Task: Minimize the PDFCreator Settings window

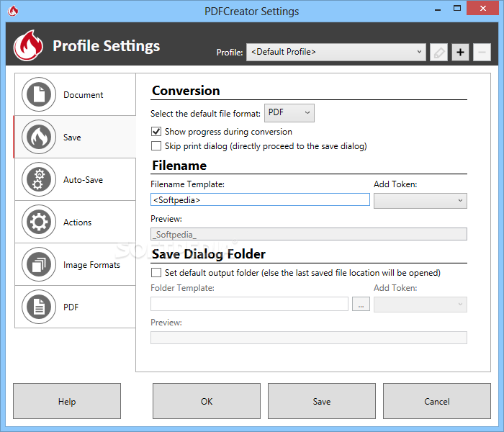Action: tap(438, 9)
